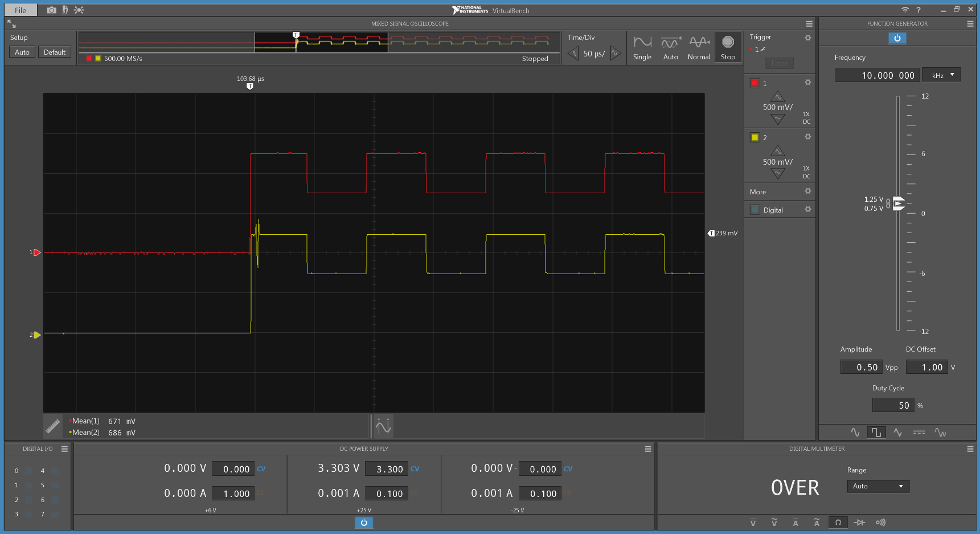Open the kHz frequency unit dropdown

point(941,75)
